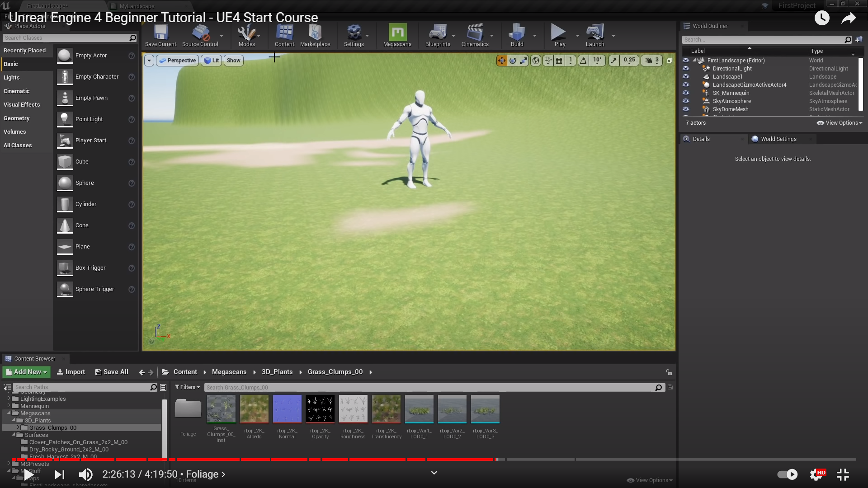Select the rbojr_2K_Albedo texture thumbnail
This screenshot has width=868, height=488.
pyautogui.click(x=254, y=409)
